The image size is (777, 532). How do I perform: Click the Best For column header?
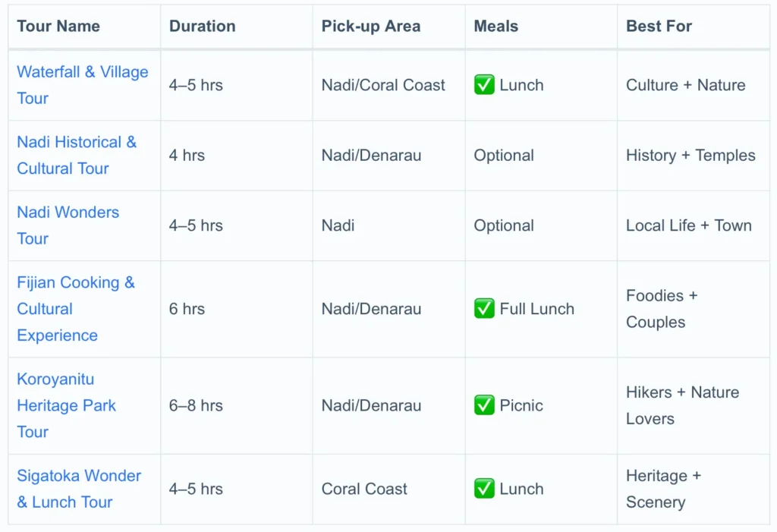[659, 27]
